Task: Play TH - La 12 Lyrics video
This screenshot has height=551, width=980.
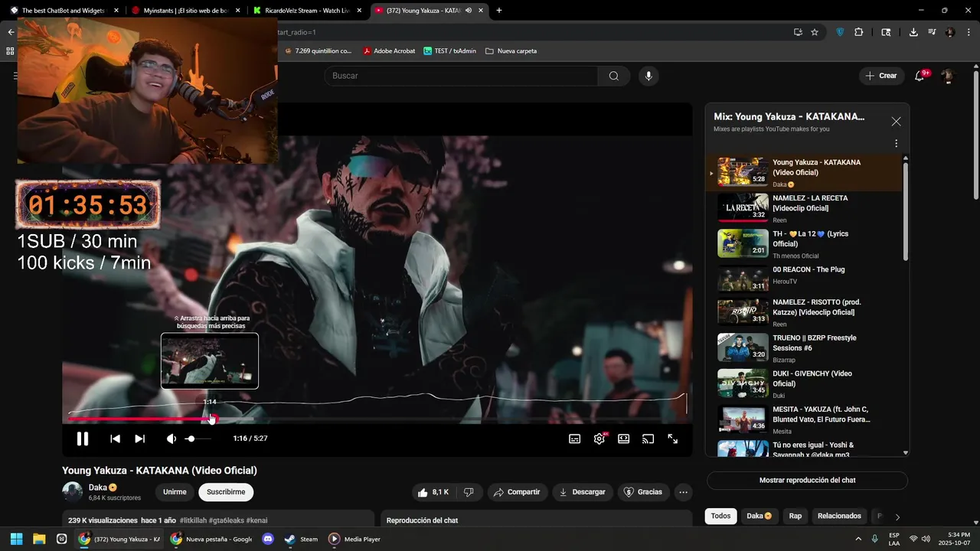Action: tap(804, 244)
